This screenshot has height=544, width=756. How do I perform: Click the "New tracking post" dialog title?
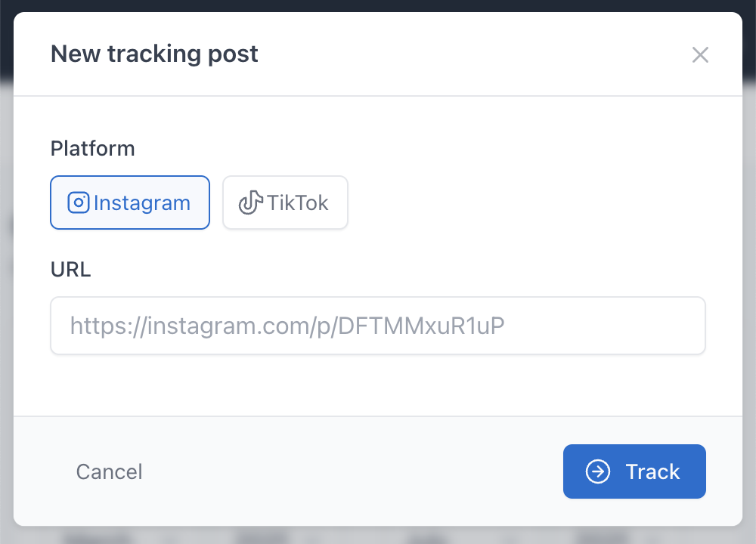pyautogui.click(x=154, y=54)
